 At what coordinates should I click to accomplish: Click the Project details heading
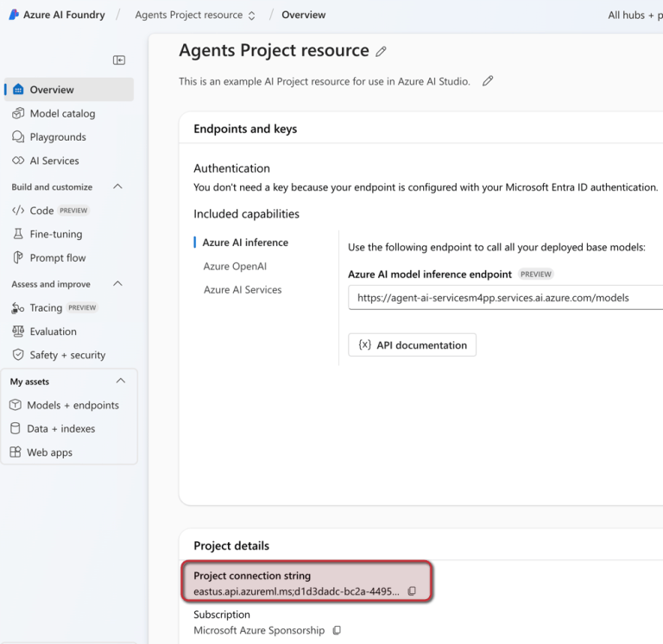pyautogui.click(x=231, y=546)
